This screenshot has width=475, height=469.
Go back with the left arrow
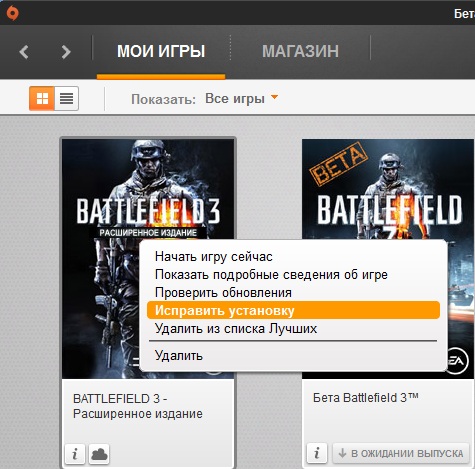(x=24, y=52)
